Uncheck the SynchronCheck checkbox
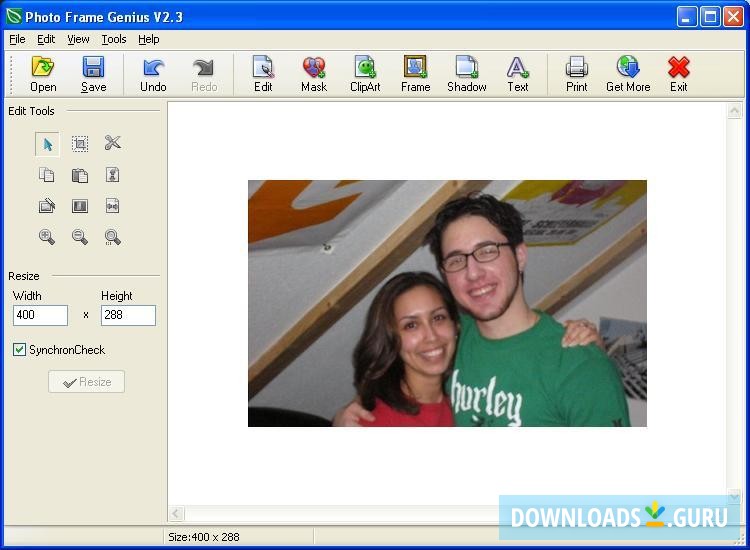 click(x=19, y=350)
